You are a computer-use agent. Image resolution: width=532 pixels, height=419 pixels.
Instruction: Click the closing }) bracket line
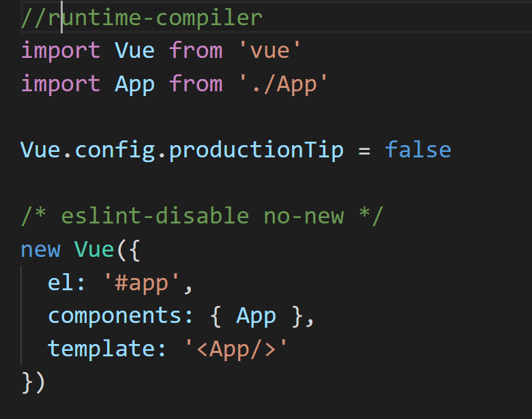33,382
